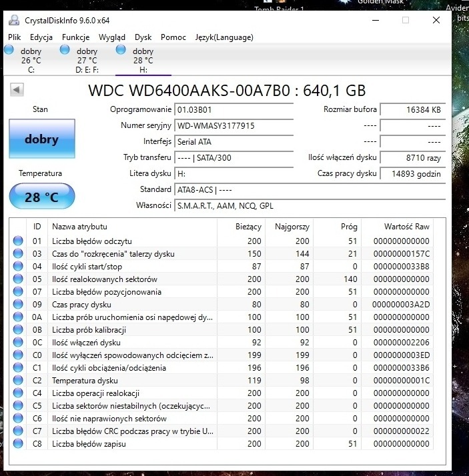The height and width of the screenshot is (476, 469).
Task: Click the 'Wartość Raw' column header
Action: coord(406,227)
